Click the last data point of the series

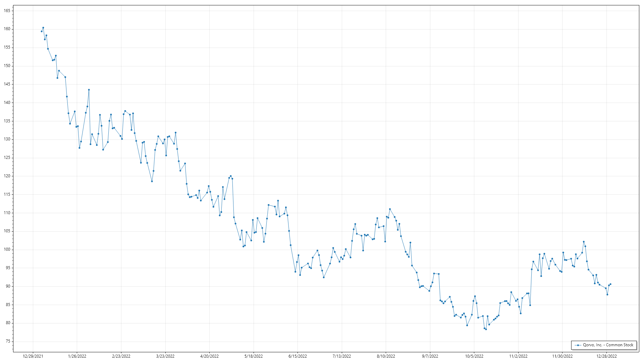[x=610, y=284]
